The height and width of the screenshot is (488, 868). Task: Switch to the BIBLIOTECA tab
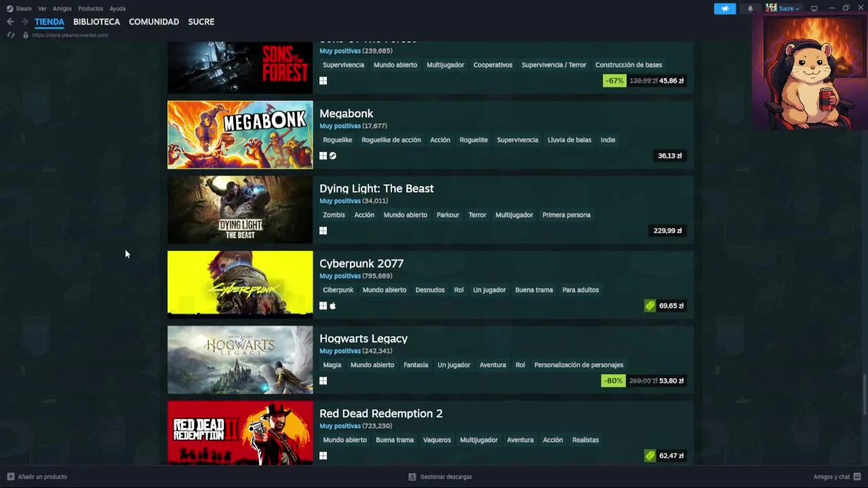click(96, 22)
